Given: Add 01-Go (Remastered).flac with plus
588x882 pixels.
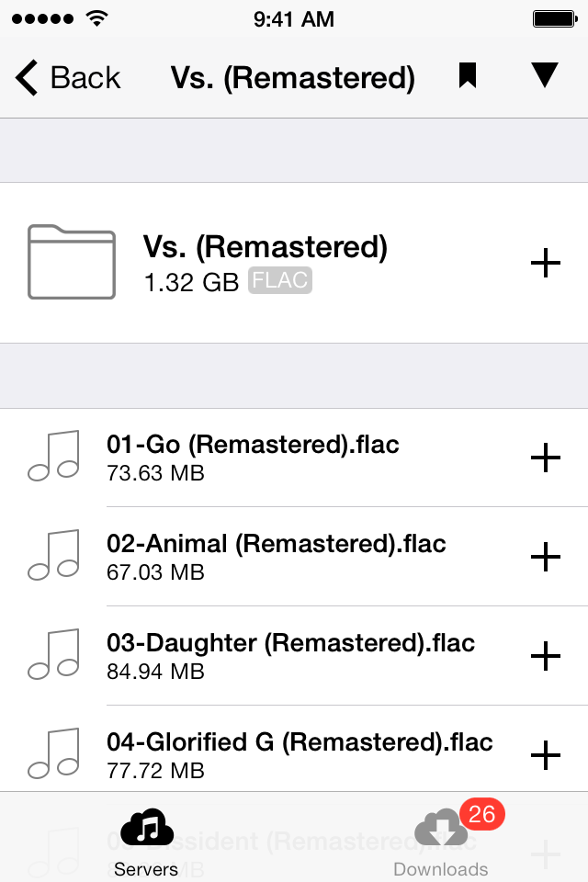Looking at the screenshot, I should click(x=545, y=458).
